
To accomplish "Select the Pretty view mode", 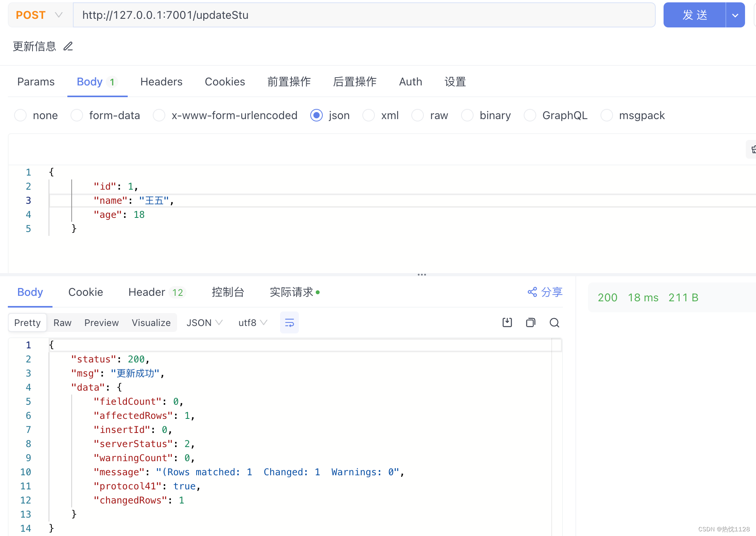I will pos(27,322).
